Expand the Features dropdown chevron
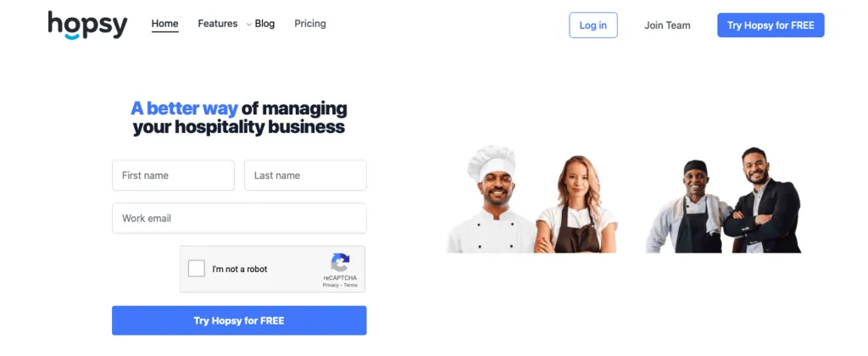 click(x=248, y=25)
